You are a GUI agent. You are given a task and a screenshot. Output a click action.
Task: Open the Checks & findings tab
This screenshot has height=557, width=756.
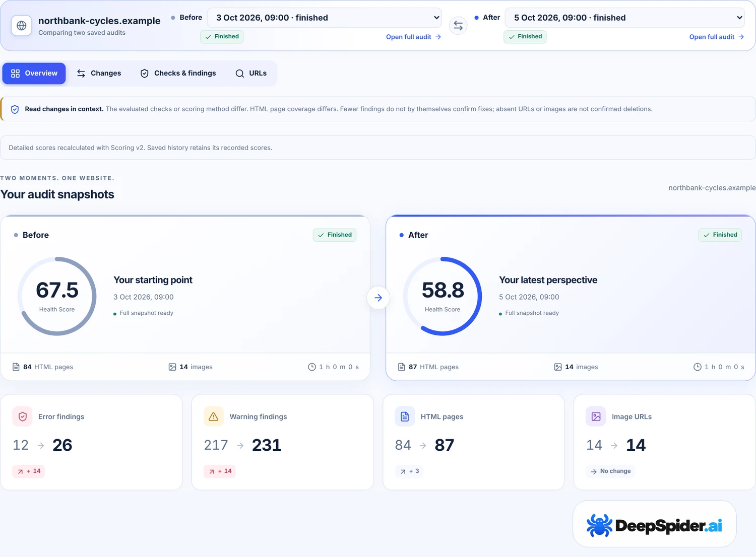pyautogui.click(x=178, y=74)
